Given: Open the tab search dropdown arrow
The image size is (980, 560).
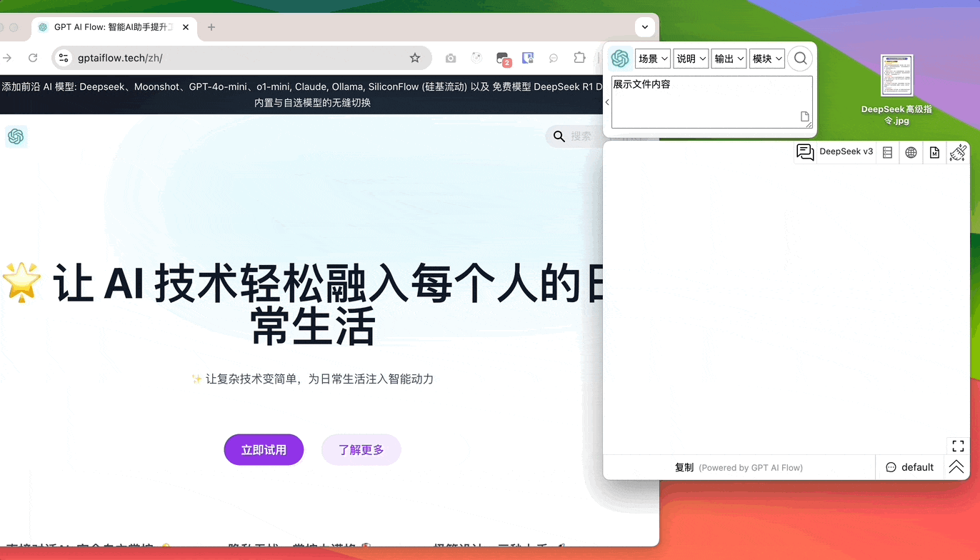Looking at the screenshot, I should [x=644, y=27].
